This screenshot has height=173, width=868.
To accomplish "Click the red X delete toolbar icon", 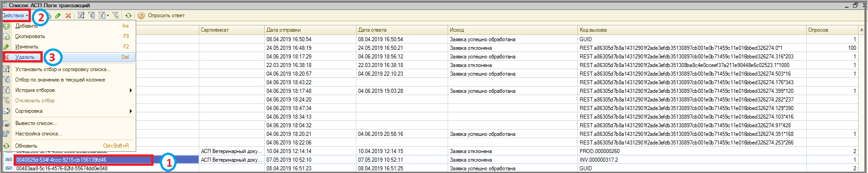I will point(68,15).
